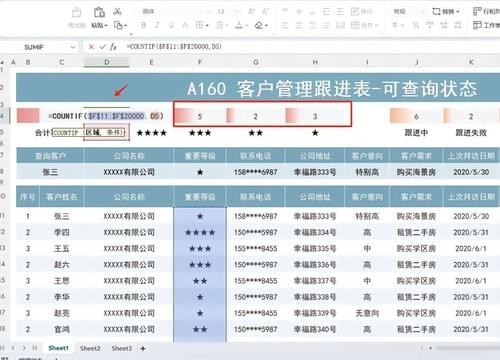Switch to the Sheet2 tab
Viewport: 500px width, 360px height.
[90, 348]
